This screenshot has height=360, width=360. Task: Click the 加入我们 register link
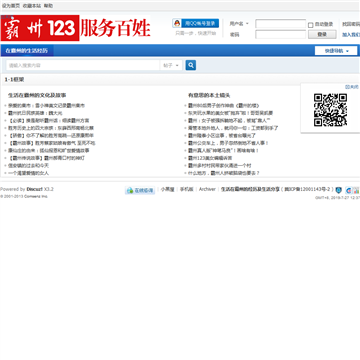(351, 34)
